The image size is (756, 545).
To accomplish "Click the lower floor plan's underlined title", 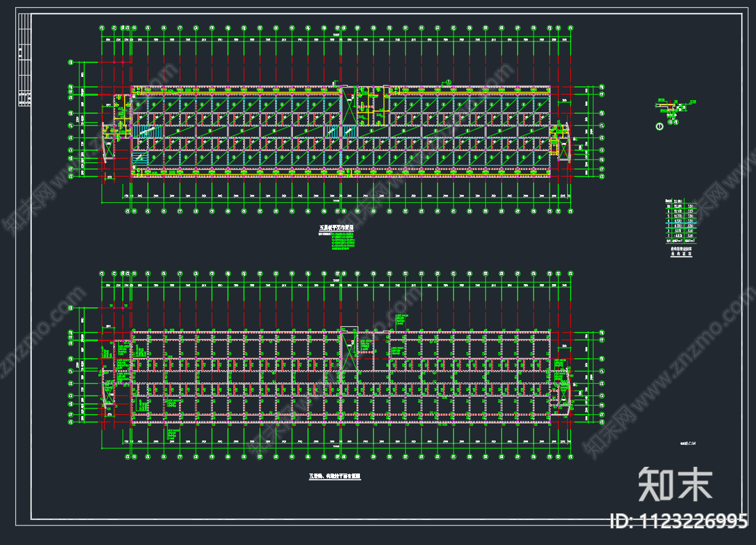I will [x=334, y=476].
